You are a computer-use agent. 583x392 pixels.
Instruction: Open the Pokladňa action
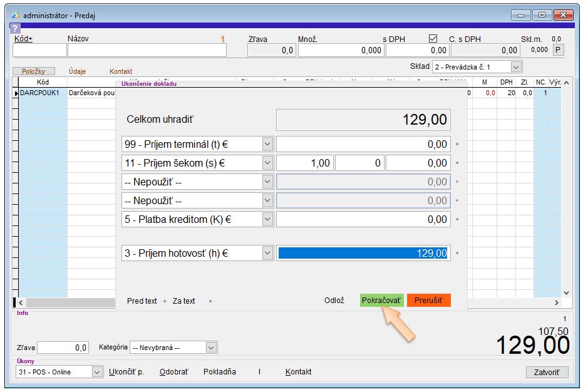(x=220, y=372)
